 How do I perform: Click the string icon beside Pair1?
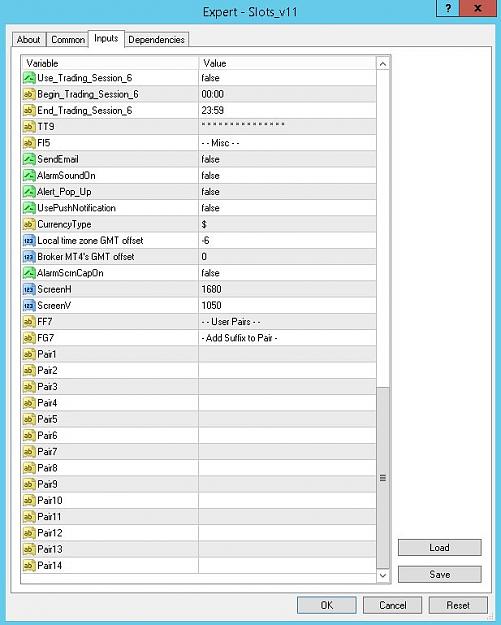click(x=29, y=354)
